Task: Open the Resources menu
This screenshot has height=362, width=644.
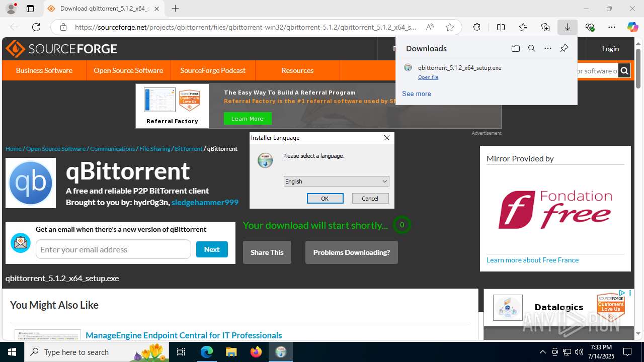Action: [297, 70]
